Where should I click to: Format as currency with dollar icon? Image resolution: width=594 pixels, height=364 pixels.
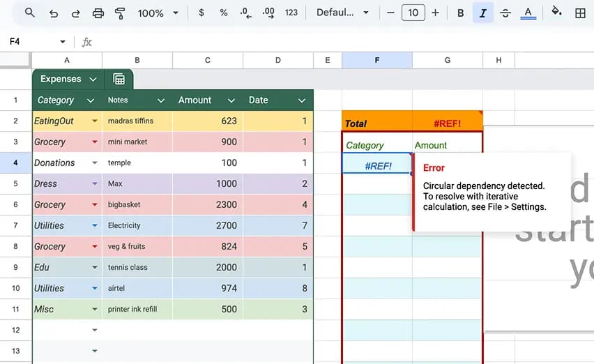[201, 13]
